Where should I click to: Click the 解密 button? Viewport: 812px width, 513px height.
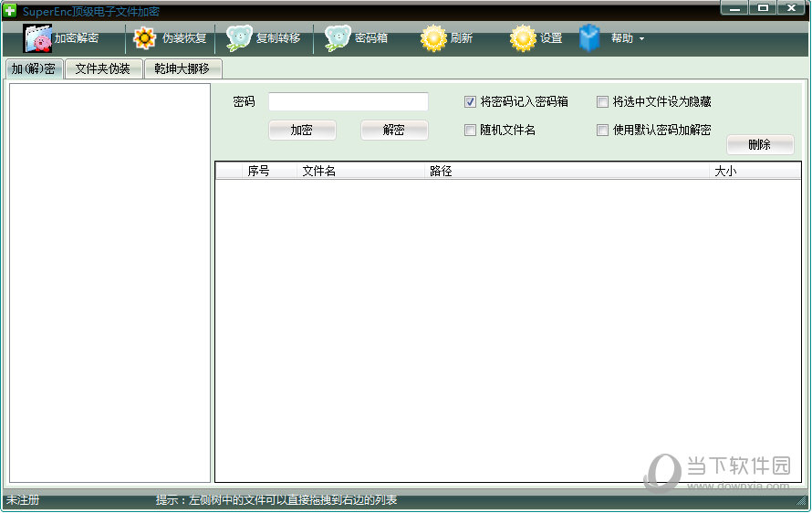point(394,130)
